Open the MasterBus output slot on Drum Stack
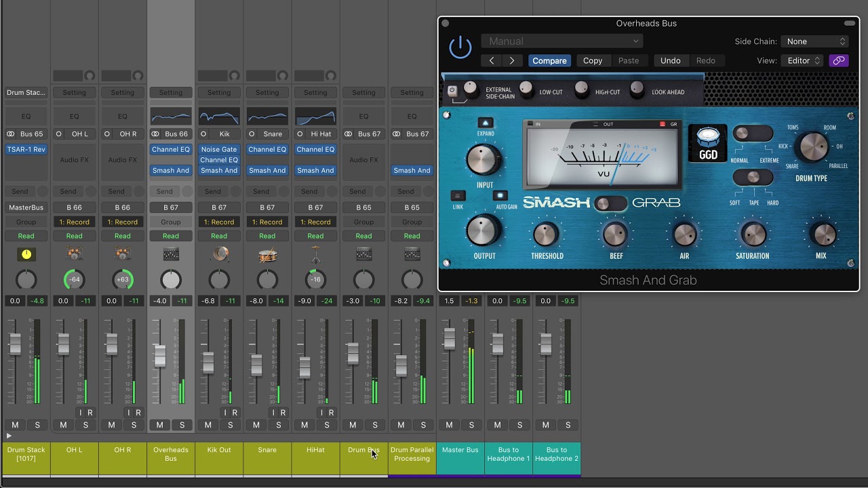The width and height of the screenshot is (868, 488). pos(26,207)
